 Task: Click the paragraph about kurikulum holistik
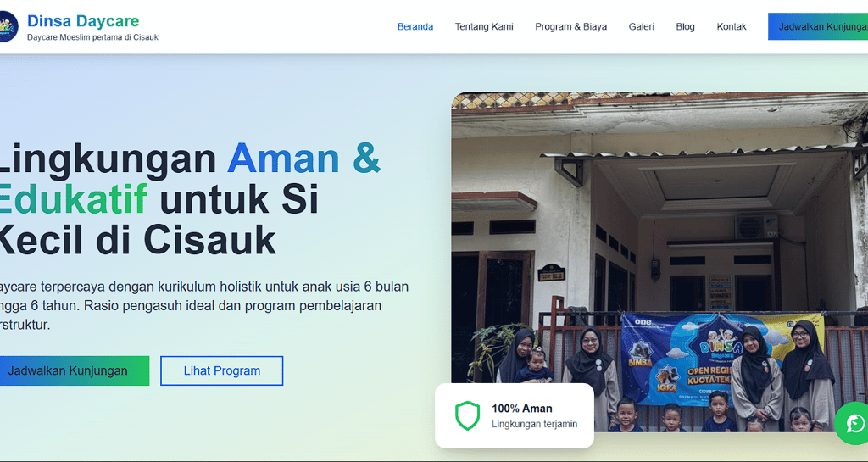204,305
